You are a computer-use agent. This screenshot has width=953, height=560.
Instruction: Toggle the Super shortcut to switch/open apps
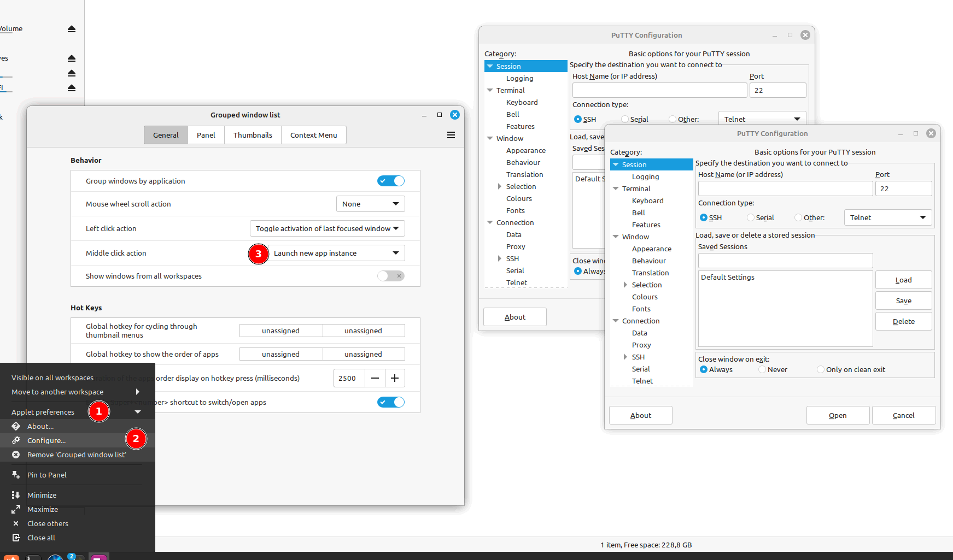(x=391, y=402)
